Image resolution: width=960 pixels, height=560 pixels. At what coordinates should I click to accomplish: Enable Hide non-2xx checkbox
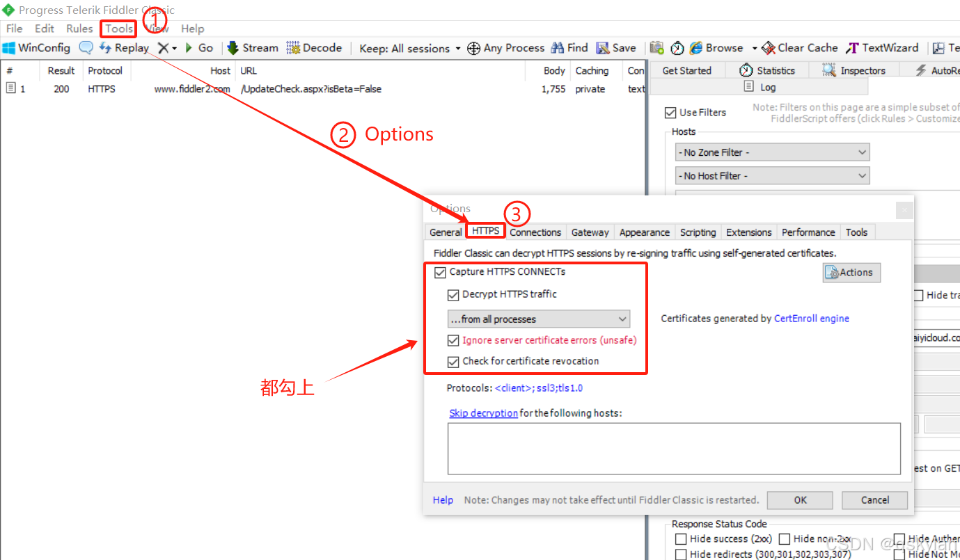point(785,539)
